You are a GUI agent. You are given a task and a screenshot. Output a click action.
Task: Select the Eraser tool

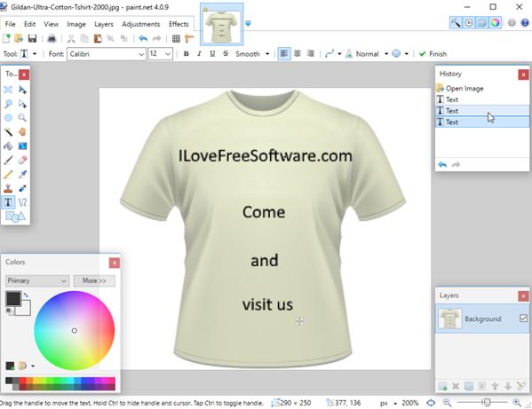point(22,160)
